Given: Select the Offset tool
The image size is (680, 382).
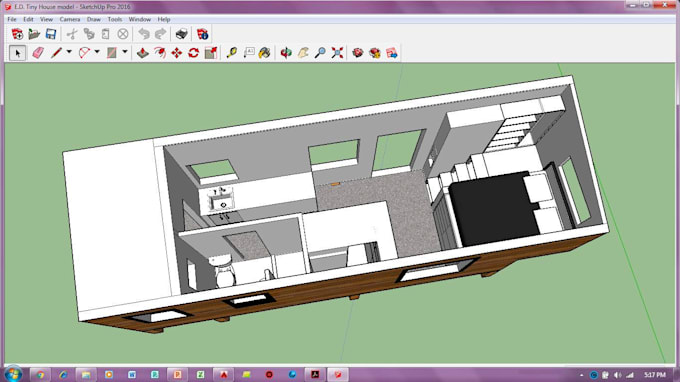Looking at the screenshot, I should pyautogui.click(x=160, y=53).
